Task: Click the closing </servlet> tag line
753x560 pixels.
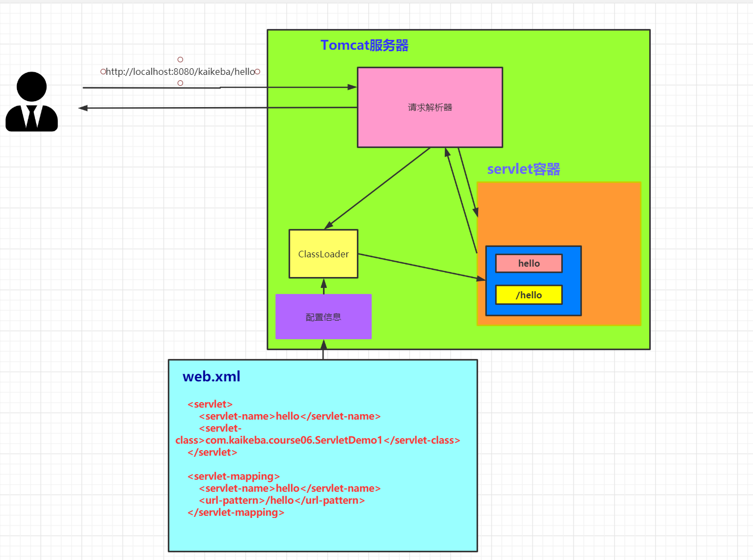Action: tap(212, 452)
